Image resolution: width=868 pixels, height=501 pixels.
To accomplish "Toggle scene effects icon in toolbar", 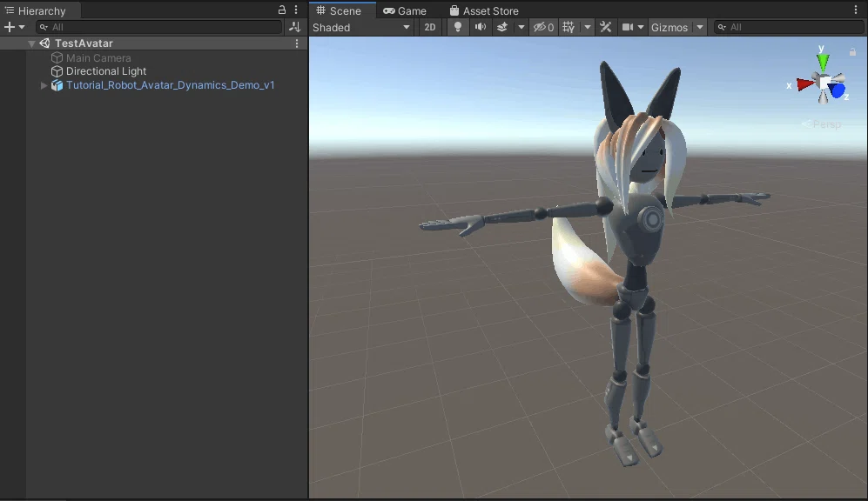I will (502, 27).
